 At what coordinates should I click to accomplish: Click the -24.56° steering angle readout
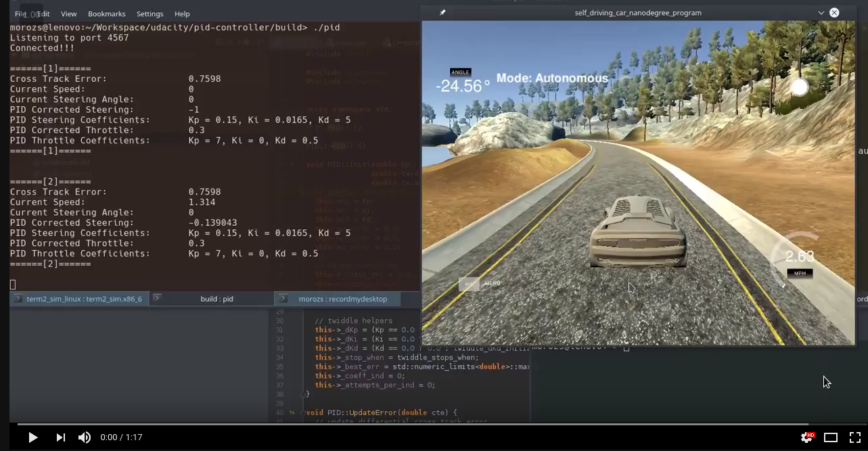point(463,86)
